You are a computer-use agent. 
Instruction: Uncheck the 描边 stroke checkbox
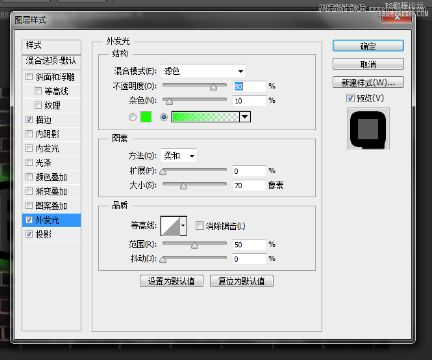[29, 119]
